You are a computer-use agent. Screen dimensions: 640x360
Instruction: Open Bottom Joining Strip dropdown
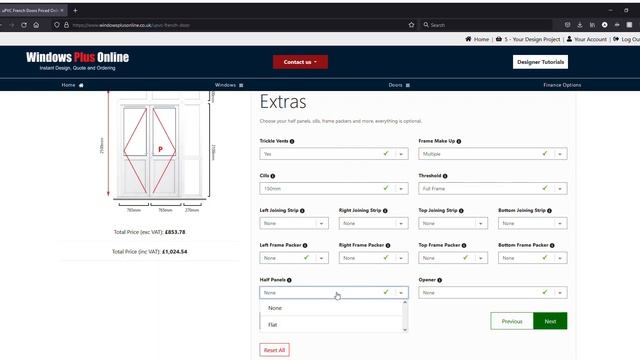pos(532,223)
